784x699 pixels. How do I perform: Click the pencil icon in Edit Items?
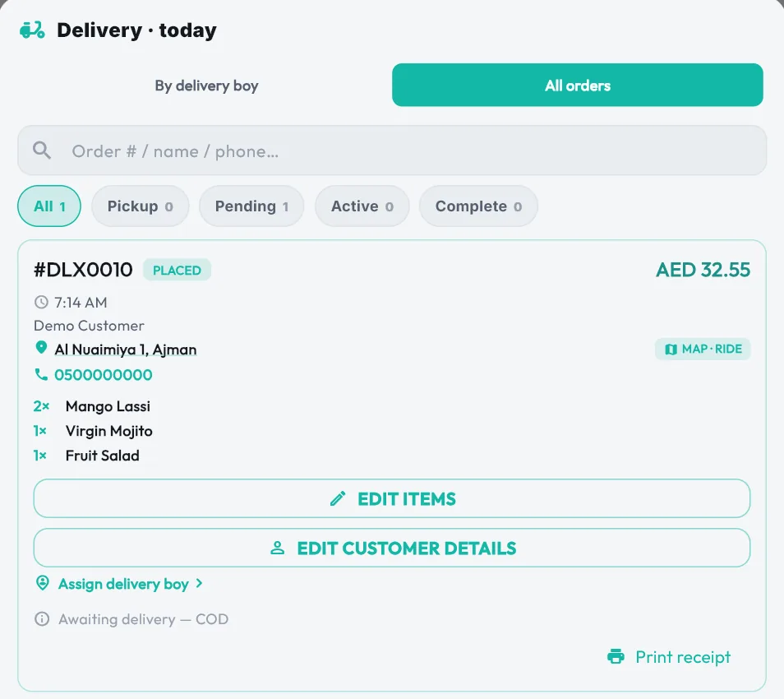338,498
